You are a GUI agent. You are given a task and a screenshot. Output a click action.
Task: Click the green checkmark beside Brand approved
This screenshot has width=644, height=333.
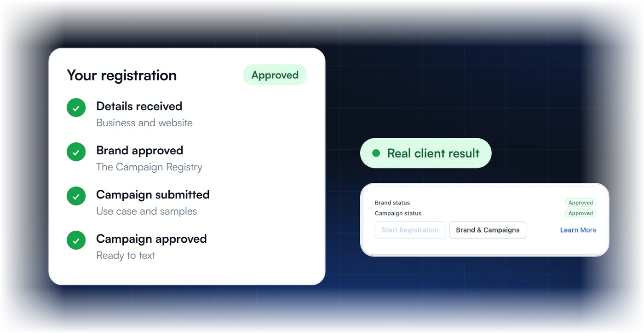[76, 152]
